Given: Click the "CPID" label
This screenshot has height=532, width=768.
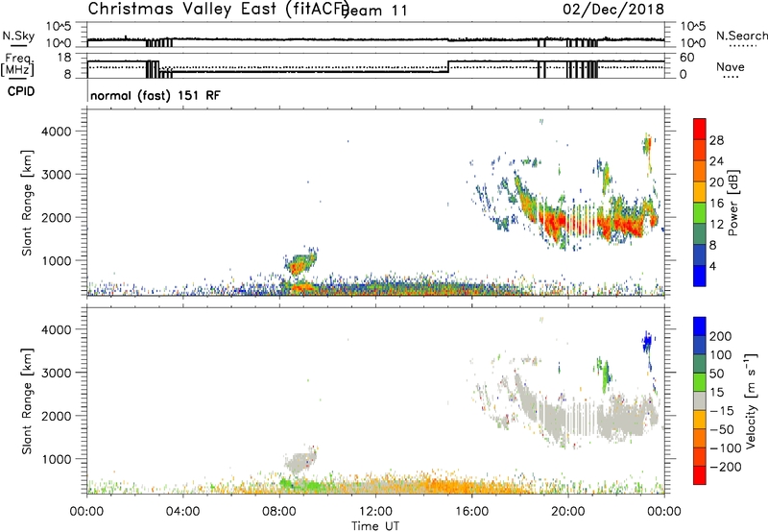Looking at the screenshot, I should coord(21,91).
